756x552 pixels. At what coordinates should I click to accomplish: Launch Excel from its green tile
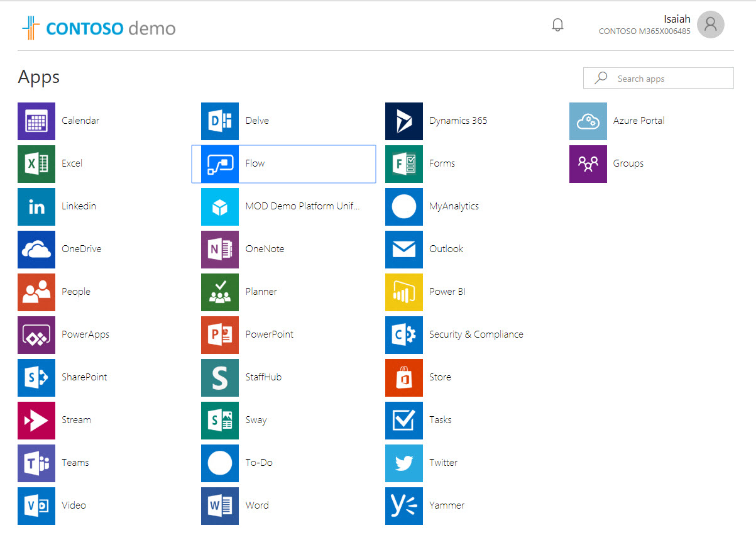36,164
